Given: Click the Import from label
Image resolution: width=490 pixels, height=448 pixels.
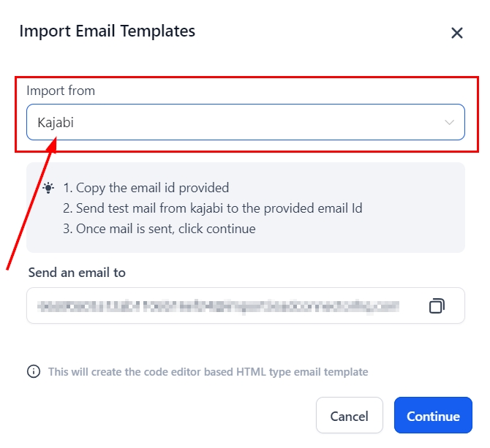Looking at the screenshot, I should click(61, 91).
